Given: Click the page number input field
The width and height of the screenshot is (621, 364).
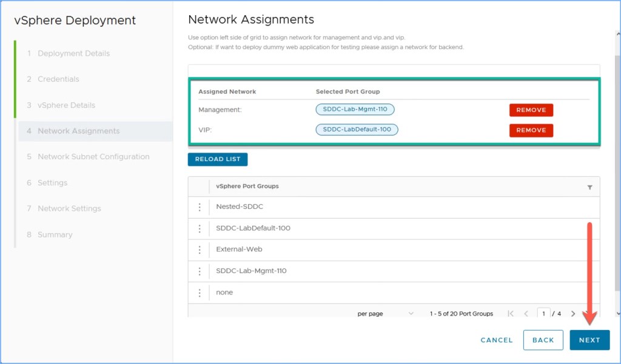Looking at the screenshot, I should (543, 314).
